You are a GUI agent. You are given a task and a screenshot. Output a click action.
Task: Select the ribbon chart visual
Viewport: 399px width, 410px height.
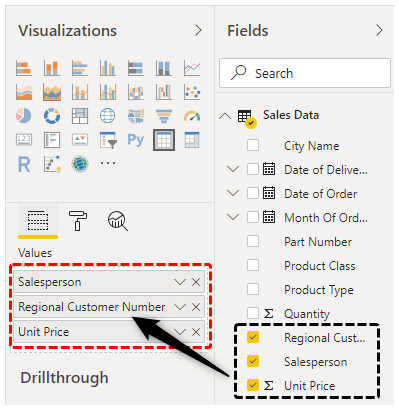click(x=136, y=92)
